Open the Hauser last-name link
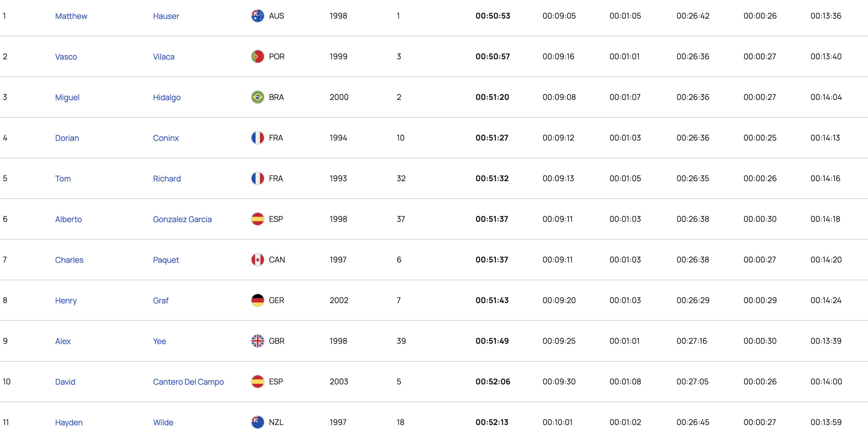Viewport: 868px width, 438px height. [166, 16]
